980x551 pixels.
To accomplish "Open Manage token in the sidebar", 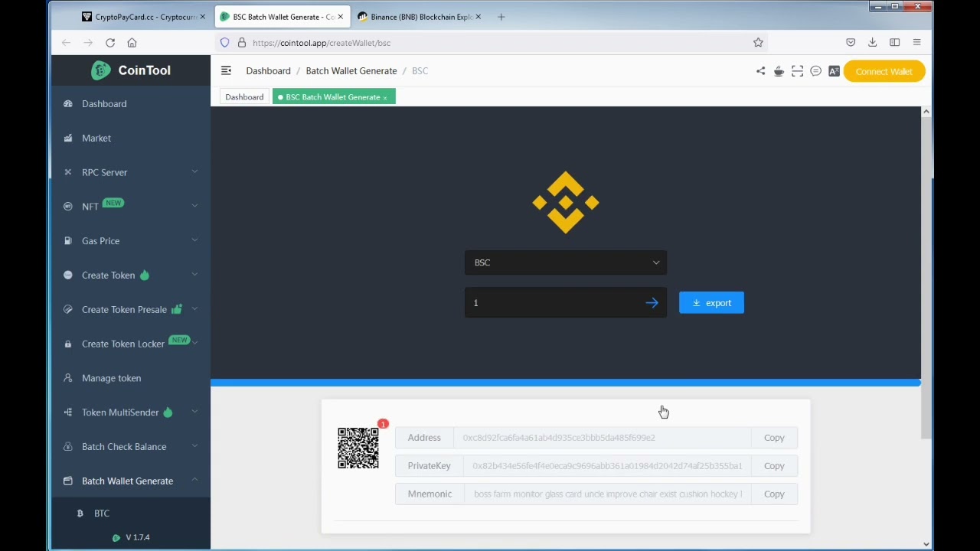I will [131, 378].
